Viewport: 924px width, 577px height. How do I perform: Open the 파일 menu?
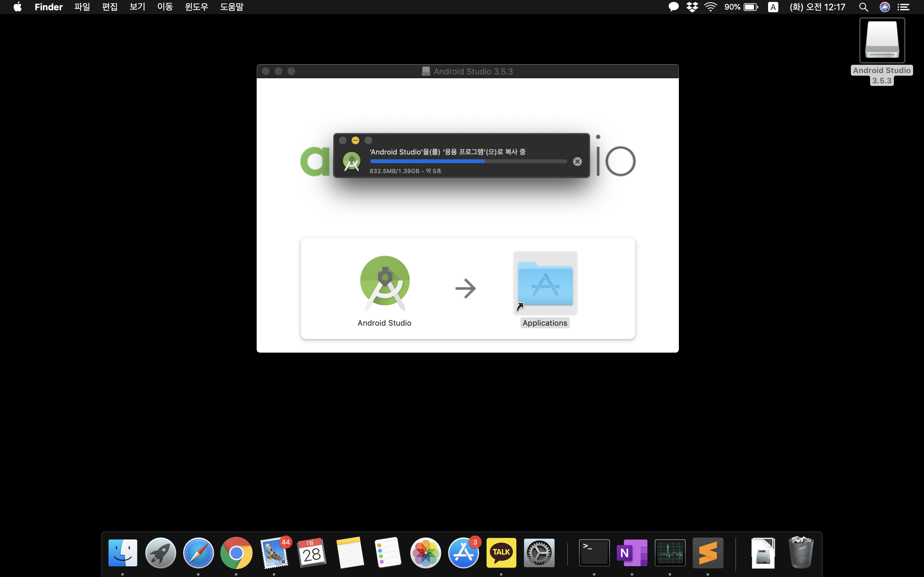82,7
